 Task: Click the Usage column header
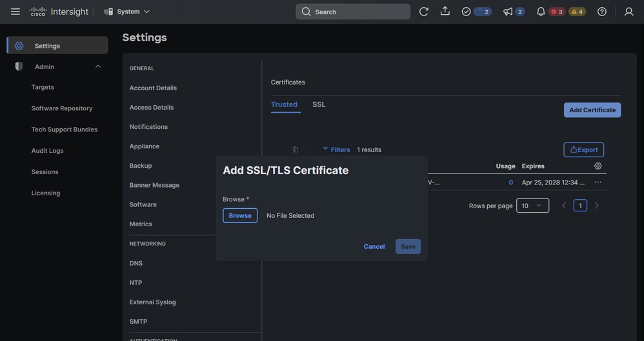[x=506, y=166]
